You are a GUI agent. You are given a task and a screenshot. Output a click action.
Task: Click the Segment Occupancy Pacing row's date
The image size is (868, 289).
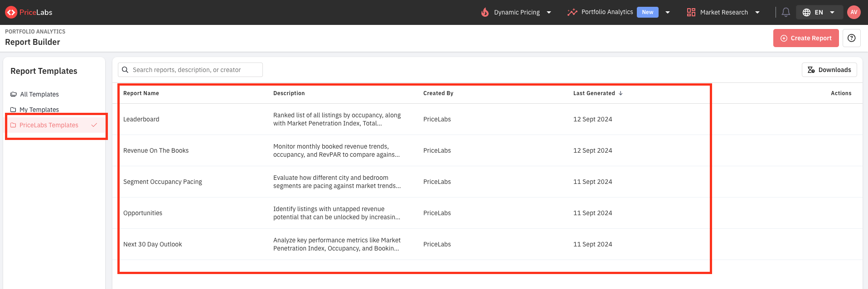pyautogui.click(x=592, y=182)
